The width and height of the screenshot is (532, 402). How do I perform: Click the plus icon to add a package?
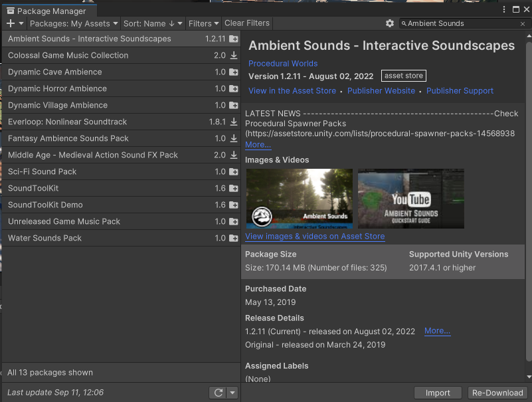point(11,23)
